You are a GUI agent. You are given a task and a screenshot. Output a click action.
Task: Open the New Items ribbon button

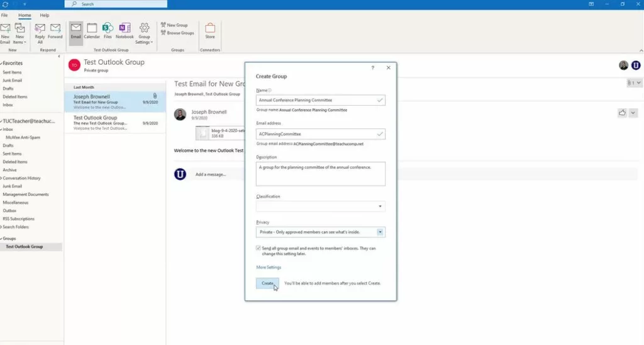(19, 33)
